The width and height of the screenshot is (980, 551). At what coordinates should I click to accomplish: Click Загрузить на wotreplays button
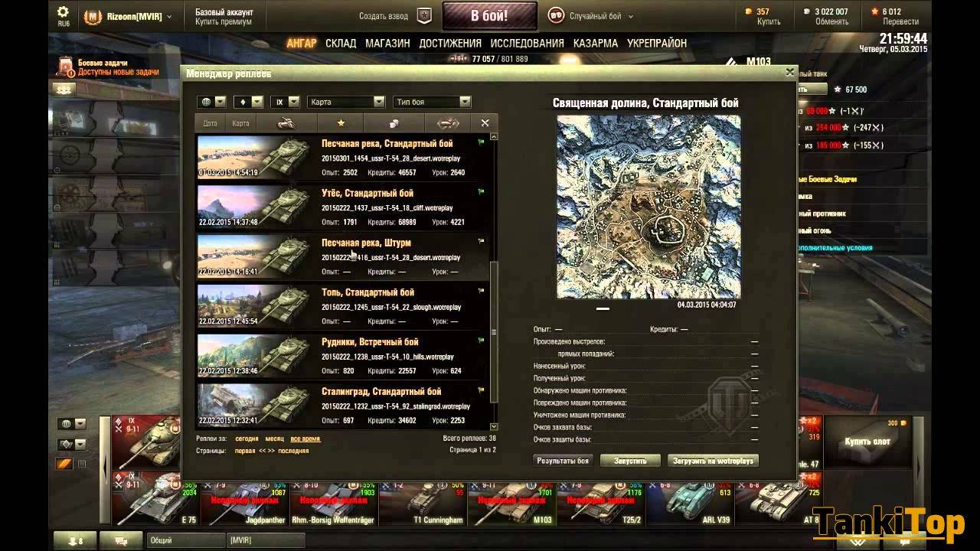[x=714, y=461]
